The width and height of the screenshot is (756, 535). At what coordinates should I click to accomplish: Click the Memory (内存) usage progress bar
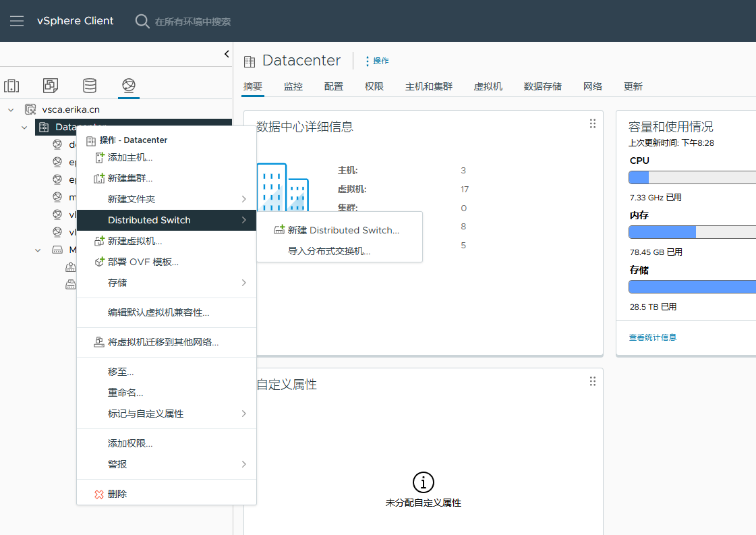click(x=693, y=232)
